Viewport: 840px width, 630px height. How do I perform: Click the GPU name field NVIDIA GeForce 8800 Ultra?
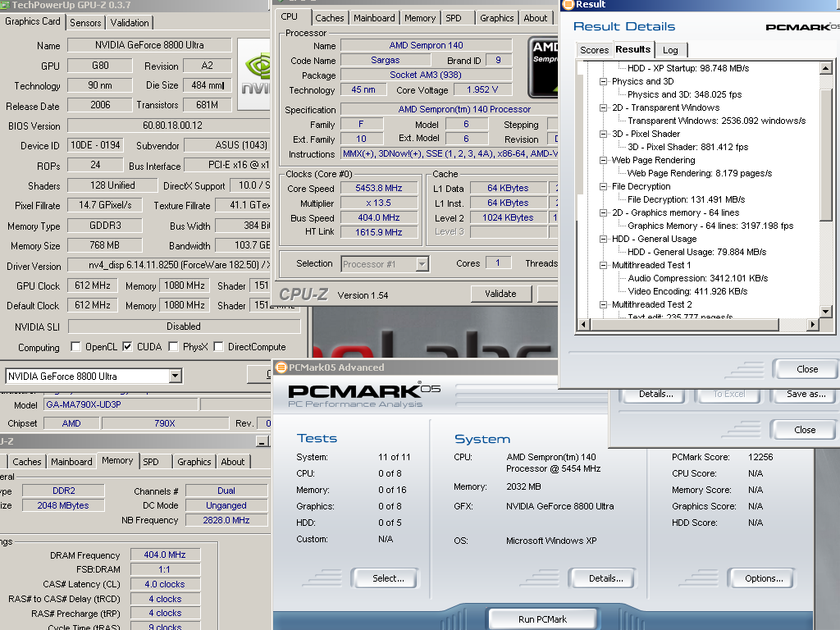tap(149, 45)
